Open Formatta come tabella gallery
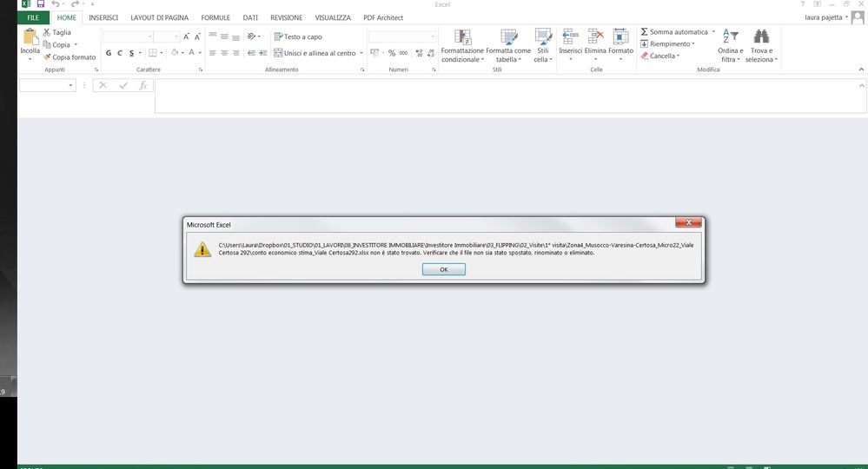 [x=508, y=46]
